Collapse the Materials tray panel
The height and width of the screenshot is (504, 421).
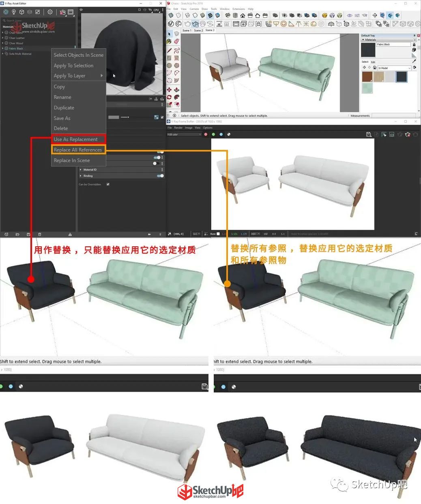(x=363, y=40)
